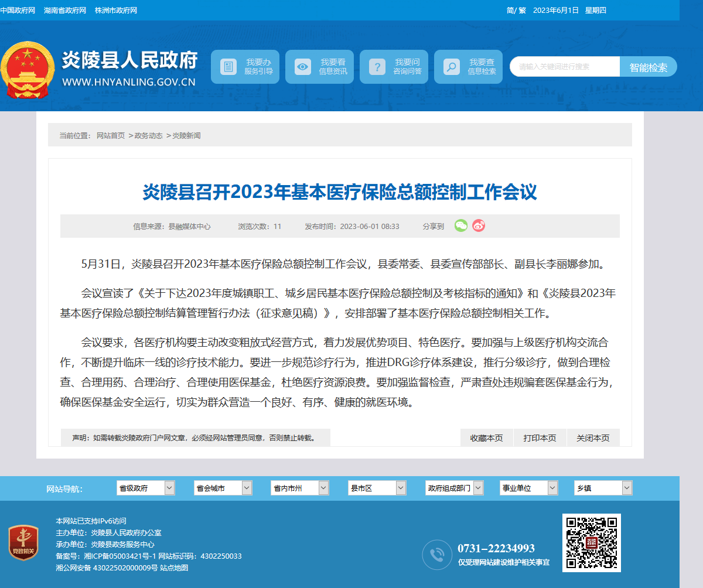Expand the 省级政府 dropdown
This screenshot has width=703, height=588.
tap(146, 488)
